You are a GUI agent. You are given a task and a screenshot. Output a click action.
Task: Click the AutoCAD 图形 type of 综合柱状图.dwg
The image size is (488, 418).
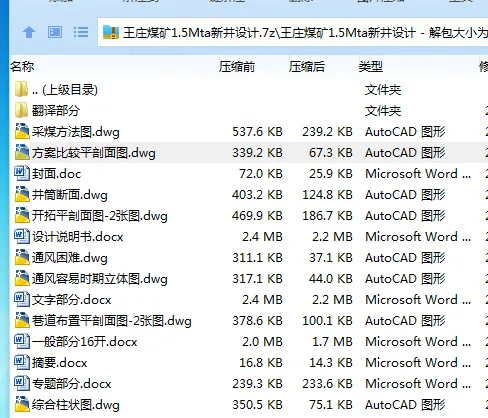[x=405, y=405]
